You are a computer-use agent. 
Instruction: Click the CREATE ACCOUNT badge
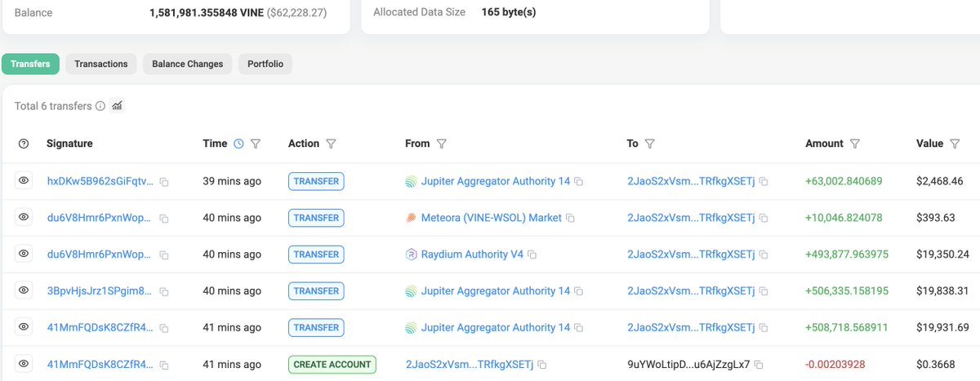(x=331, y=365)
